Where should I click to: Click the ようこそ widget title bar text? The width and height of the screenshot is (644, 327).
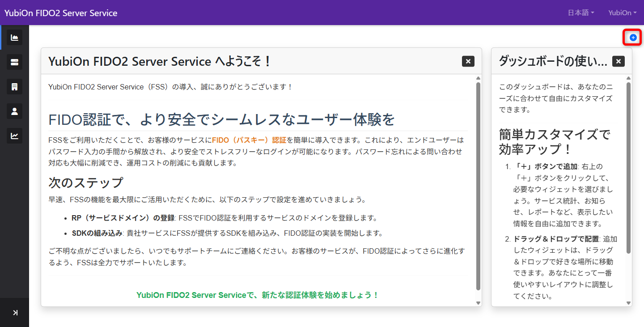tap(160, 61)
